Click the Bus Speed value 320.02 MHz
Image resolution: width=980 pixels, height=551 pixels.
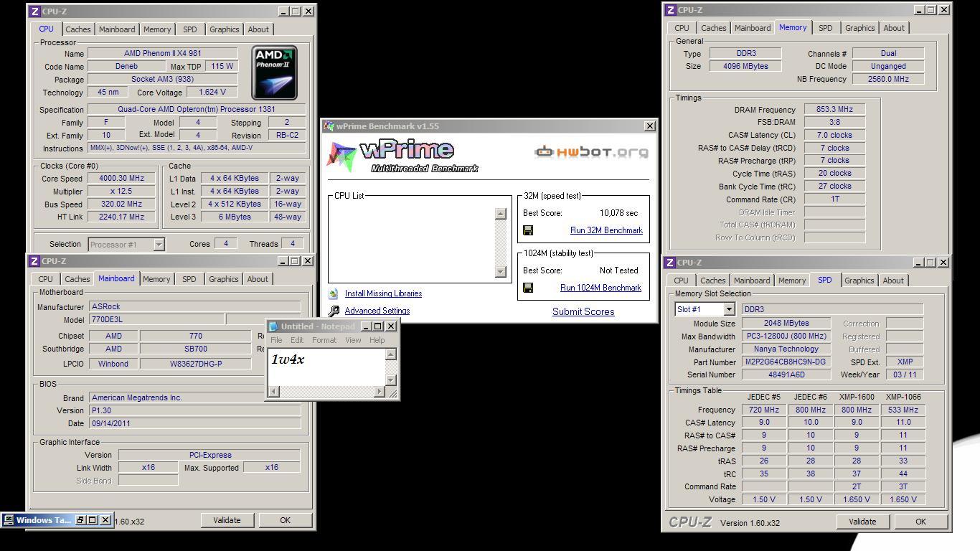tap(122, 204)
